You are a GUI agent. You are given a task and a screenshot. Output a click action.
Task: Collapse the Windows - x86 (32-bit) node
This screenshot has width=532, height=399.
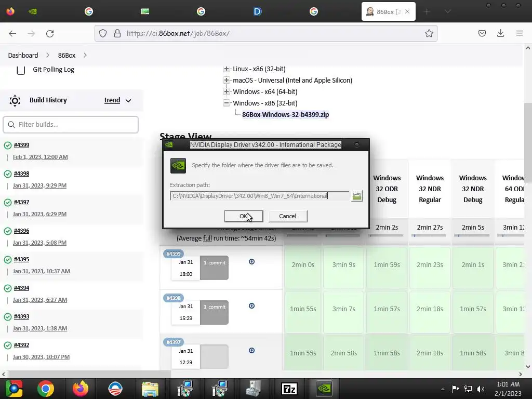pyautogui.click(x=227, y=103)
